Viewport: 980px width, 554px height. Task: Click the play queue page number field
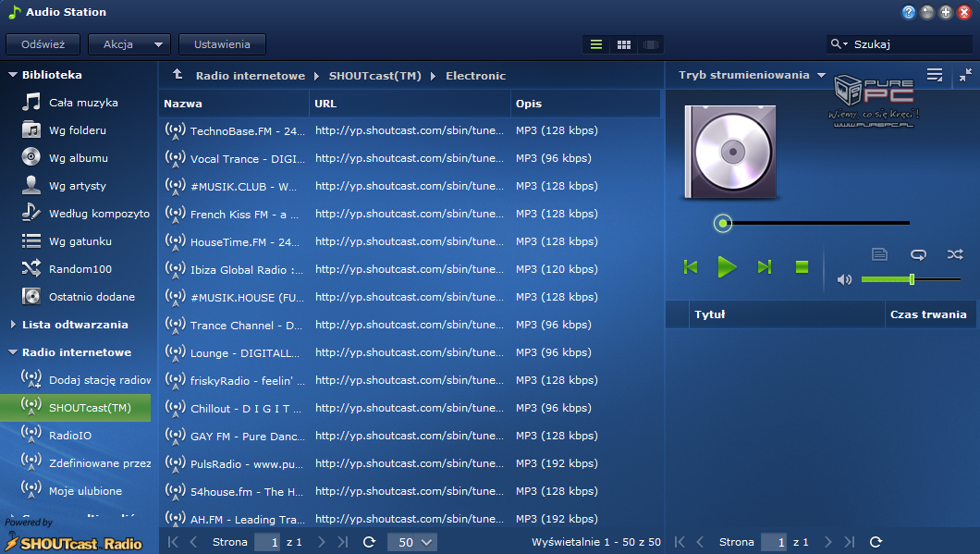pyautogui.click(x=775, y=542)
